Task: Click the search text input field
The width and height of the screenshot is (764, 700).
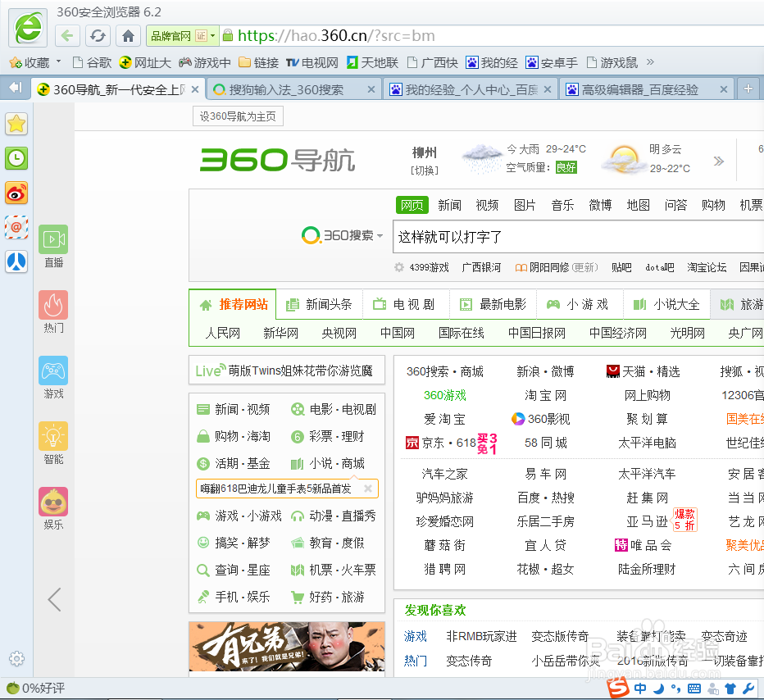Action: 579,237
